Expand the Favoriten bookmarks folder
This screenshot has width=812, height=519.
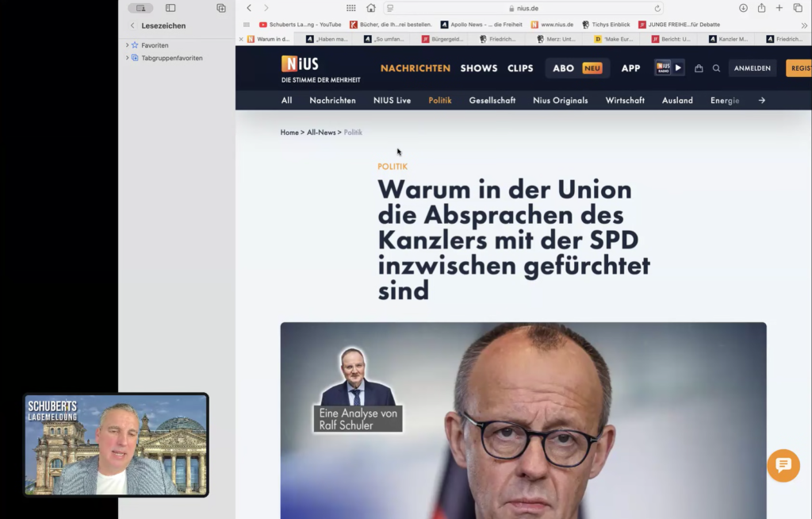click(x=128, y=45)
